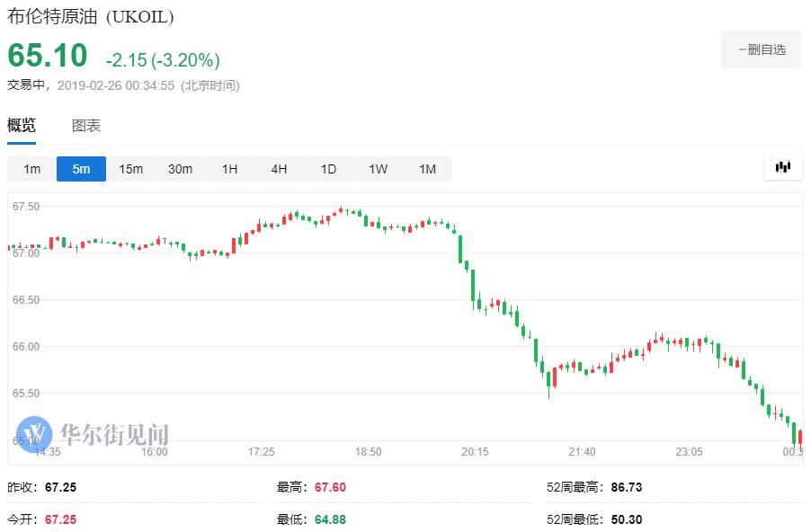
Task: Select the 1M monthly period
Action: click(427, 169)
